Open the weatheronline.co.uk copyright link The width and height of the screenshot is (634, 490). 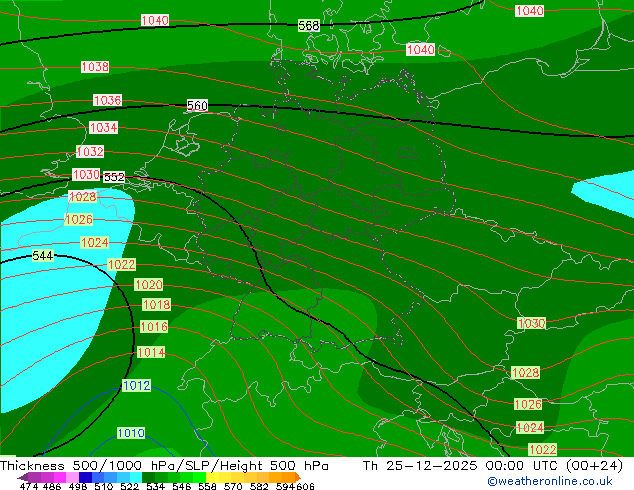(x=550, y=481)
